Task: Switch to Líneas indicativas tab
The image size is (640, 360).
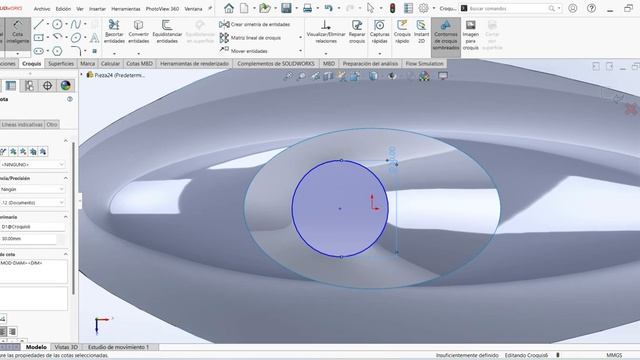Action: point(22,124)
